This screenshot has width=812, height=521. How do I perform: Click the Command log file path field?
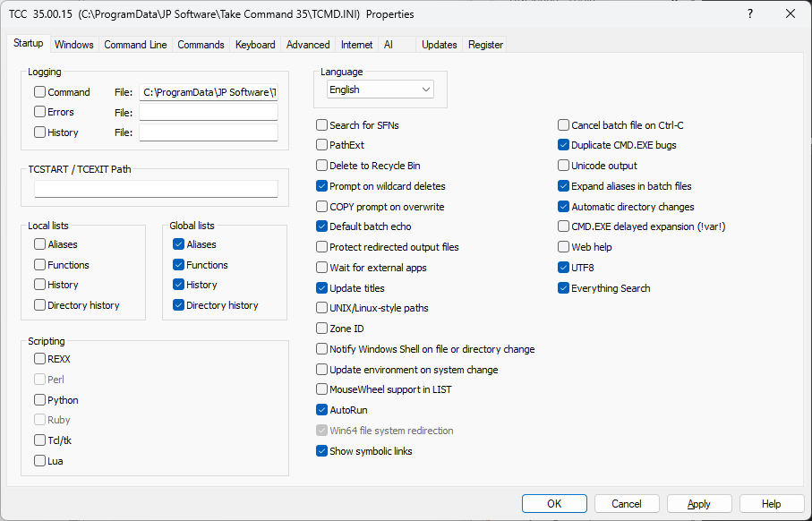point(209,92)
